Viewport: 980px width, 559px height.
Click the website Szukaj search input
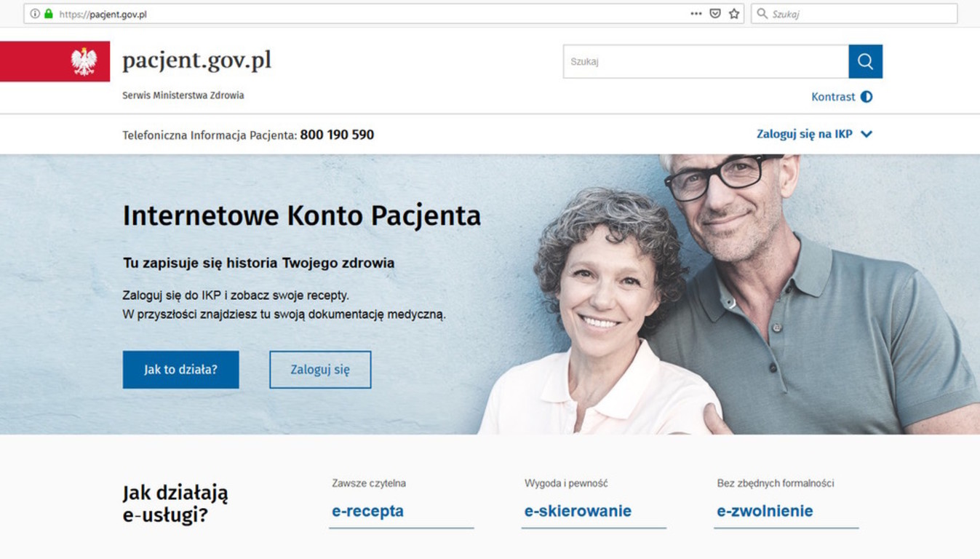706,61
